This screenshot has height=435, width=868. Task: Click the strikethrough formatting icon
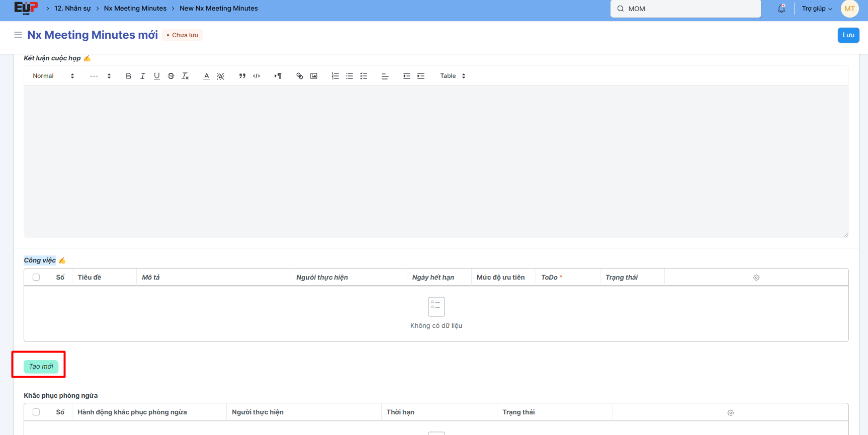[171, 76]
